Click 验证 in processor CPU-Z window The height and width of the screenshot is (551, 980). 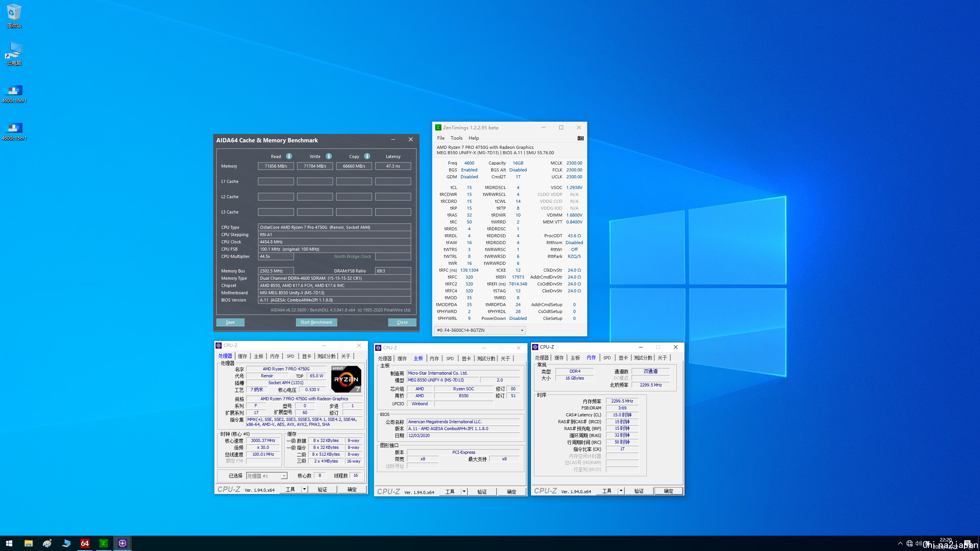click(x=322, y=489)
